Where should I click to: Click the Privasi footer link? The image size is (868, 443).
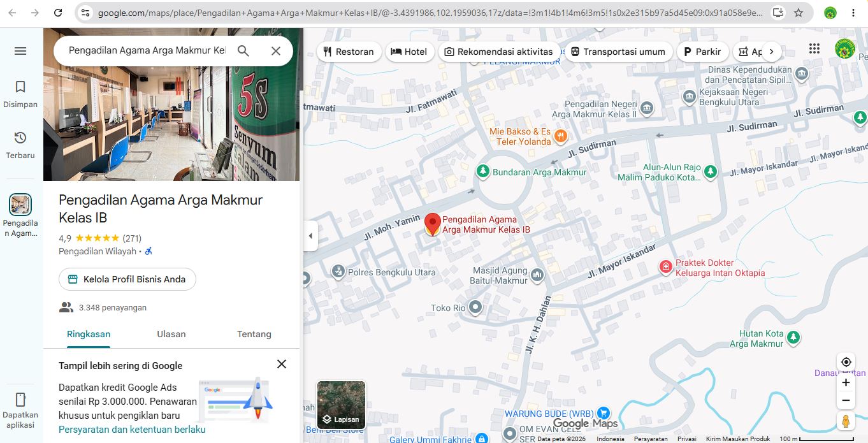[x=687, y=439]
